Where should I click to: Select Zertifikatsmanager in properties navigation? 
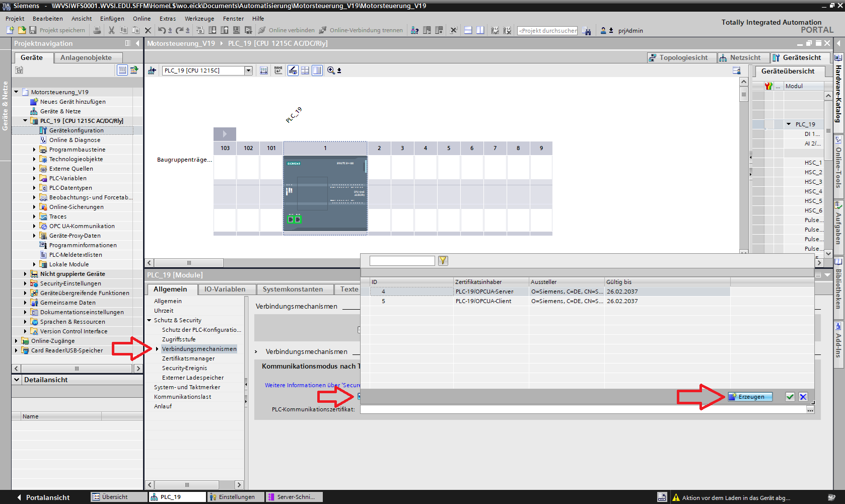(x=188, y=358)
